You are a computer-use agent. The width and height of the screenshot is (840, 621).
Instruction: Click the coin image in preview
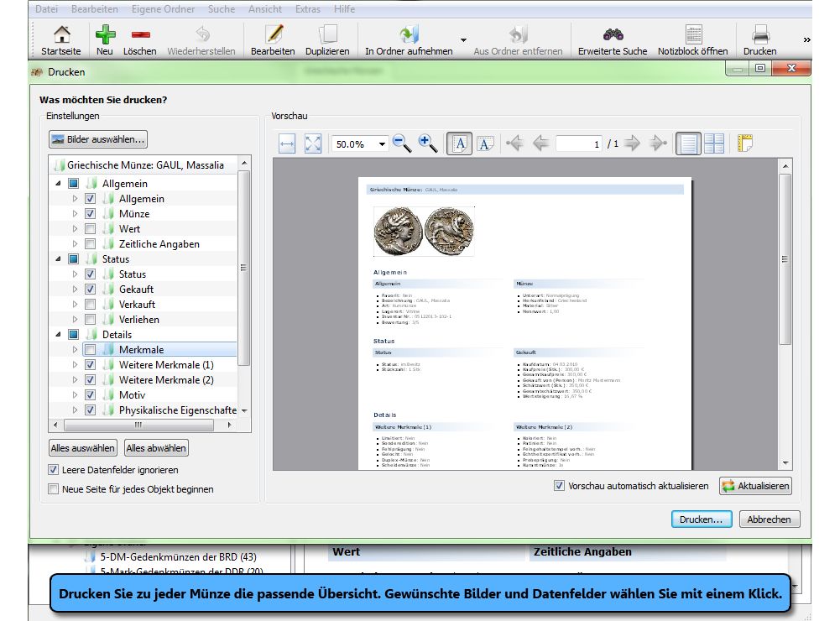coord(424,232)
